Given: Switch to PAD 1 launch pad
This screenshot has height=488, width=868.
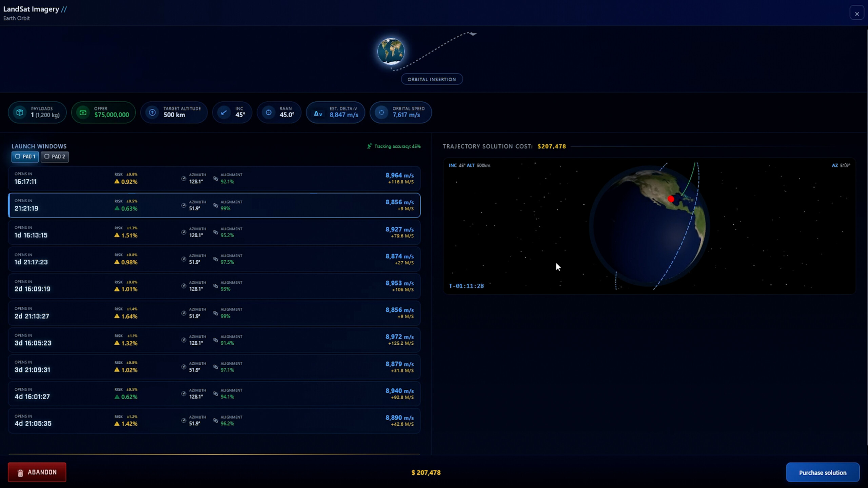Looking at the screenshot, I should (x=25, y=157).
